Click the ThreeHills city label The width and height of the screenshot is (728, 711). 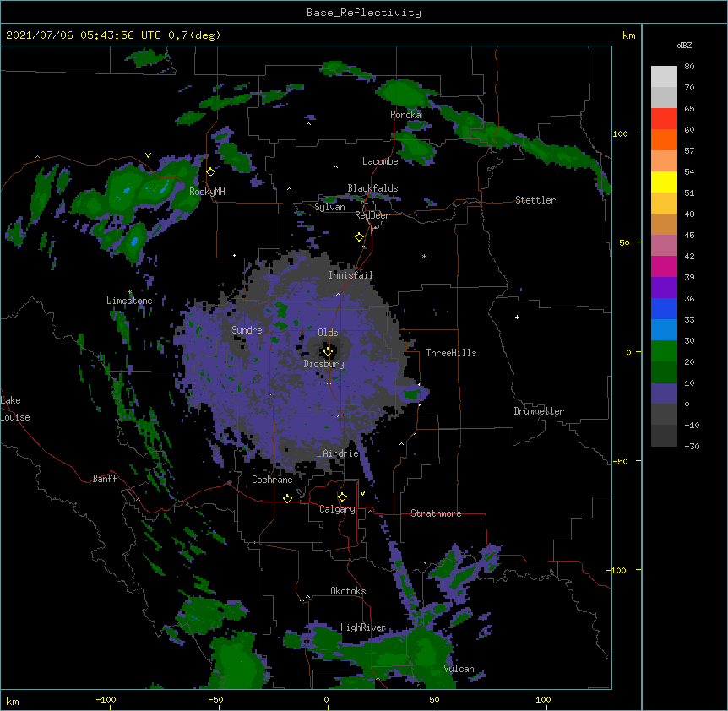click(451, 353)
